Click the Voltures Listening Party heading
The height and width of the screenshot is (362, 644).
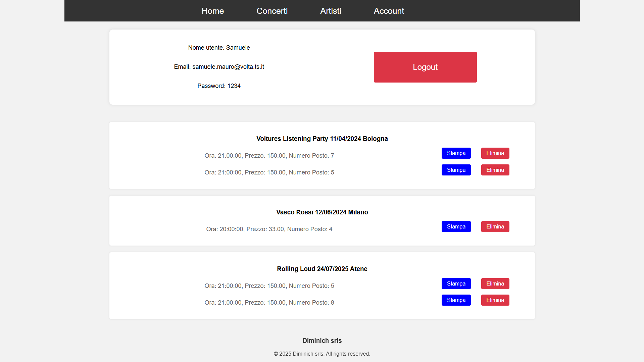click(322, 139)
